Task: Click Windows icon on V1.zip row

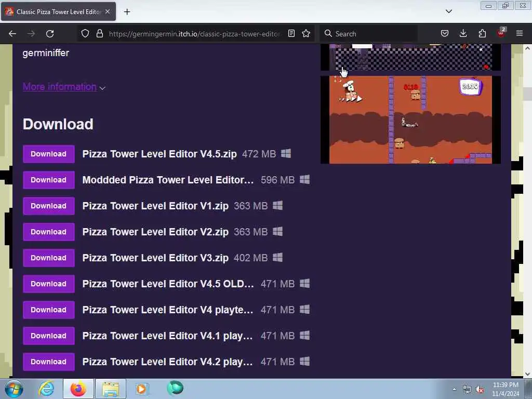Action: (277, 205)
